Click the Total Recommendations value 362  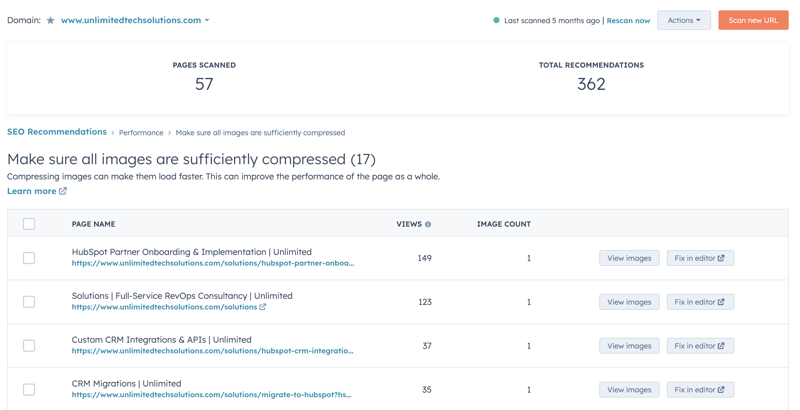pyautogui.click(x=591, y=84)
